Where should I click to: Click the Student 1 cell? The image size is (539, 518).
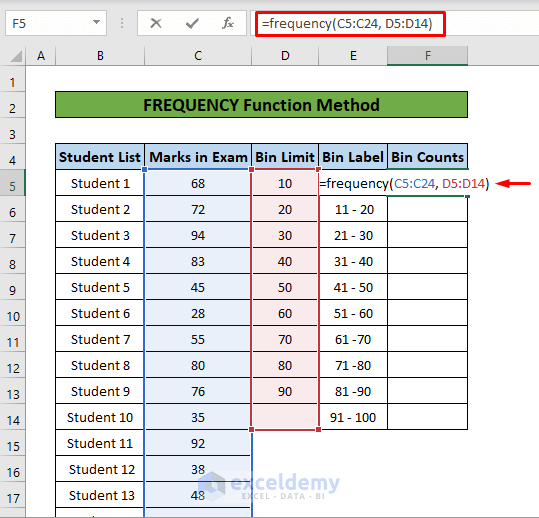point(100,184)
